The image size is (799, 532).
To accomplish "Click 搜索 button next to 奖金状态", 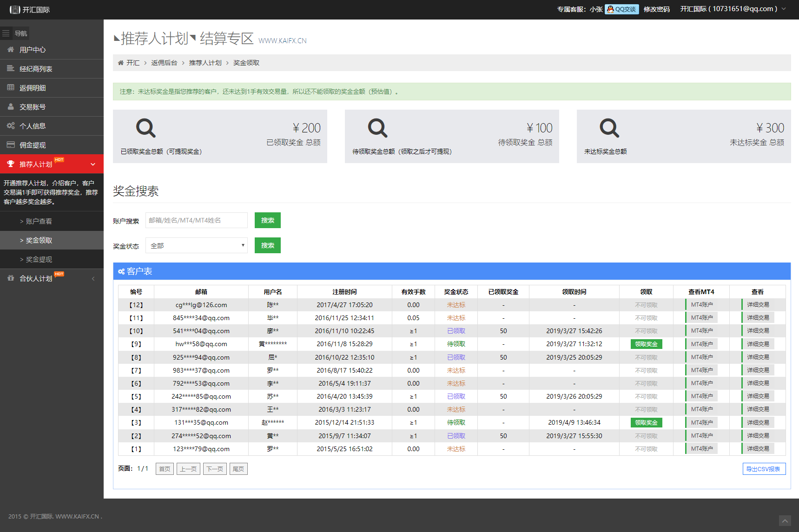I will (268, 245).
